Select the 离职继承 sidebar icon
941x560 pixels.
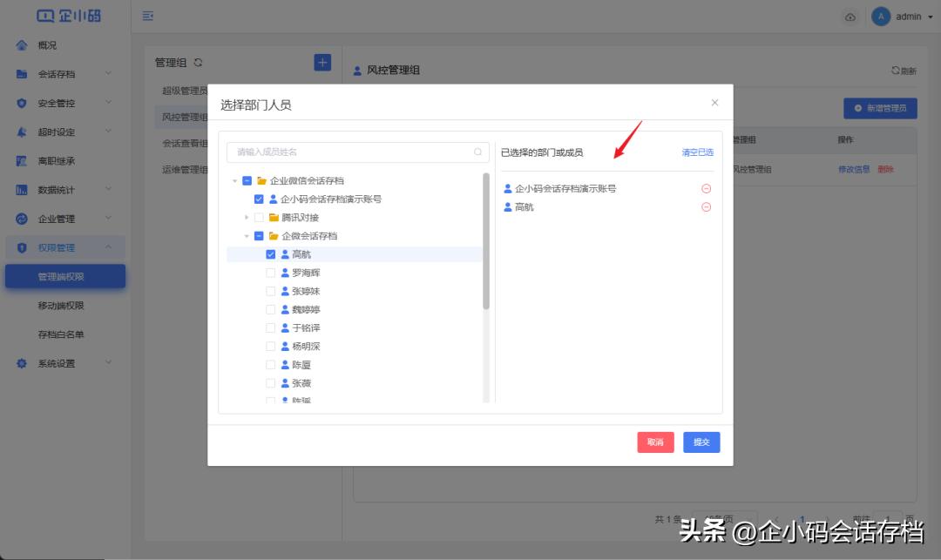click(23, 159)
